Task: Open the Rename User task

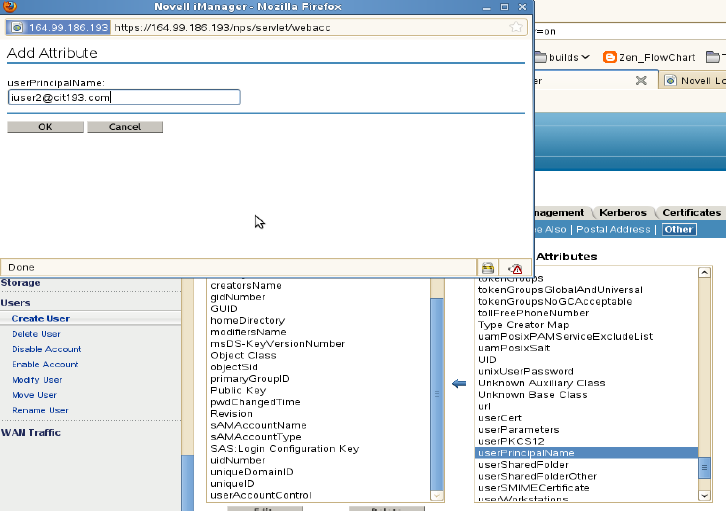Action: (40, 410)
